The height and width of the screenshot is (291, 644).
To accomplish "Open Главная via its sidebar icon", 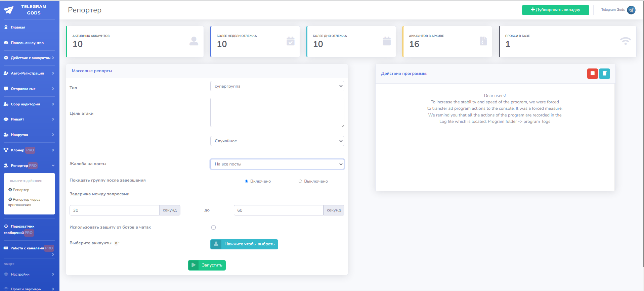I will (x=6, y=27).
